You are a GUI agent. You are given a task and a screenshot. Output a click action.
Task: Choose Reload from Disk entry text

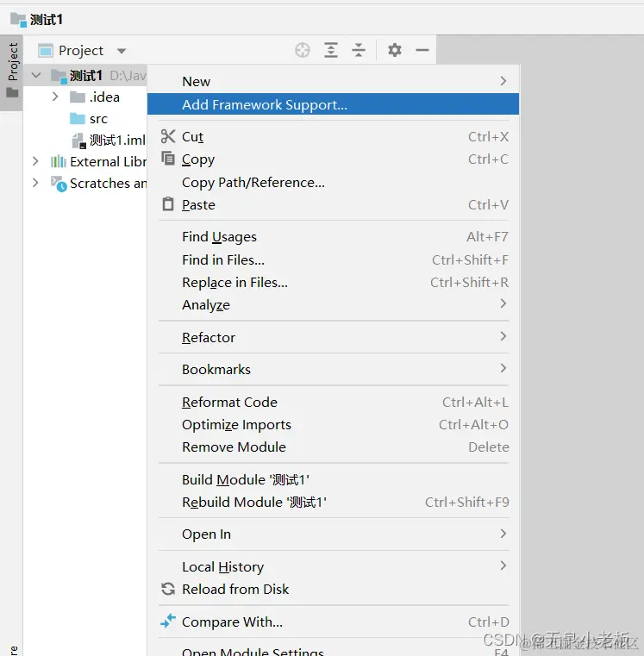[235, 589]
